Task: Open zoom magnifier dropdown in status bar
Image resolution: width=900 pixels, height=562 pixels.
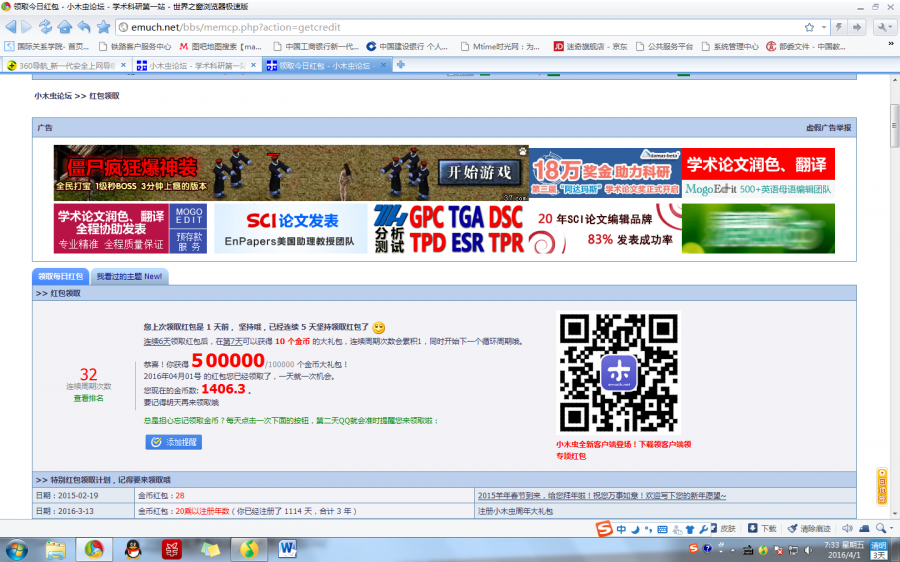Action: click(x=884, y=529)
